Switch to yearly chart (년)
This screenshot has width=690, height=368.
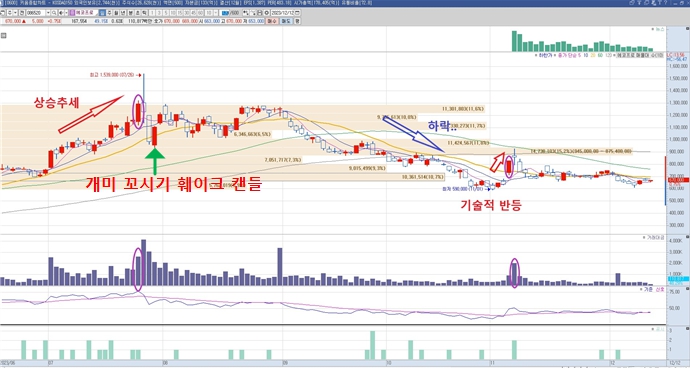click(x=123, y=13)
